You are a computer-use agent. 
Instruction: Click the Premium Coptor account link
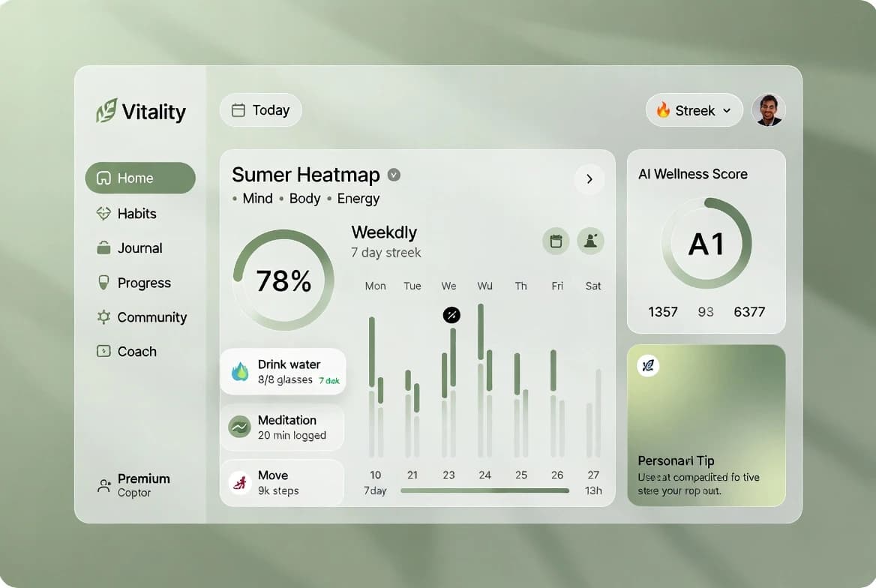(x=135, y=485)
